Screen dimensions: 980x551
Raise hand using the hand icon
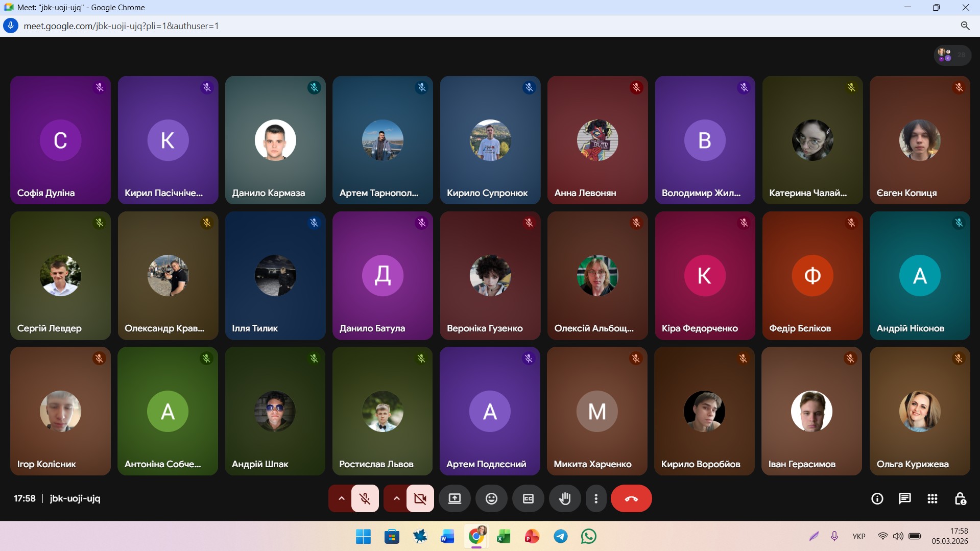click(564, 498)
